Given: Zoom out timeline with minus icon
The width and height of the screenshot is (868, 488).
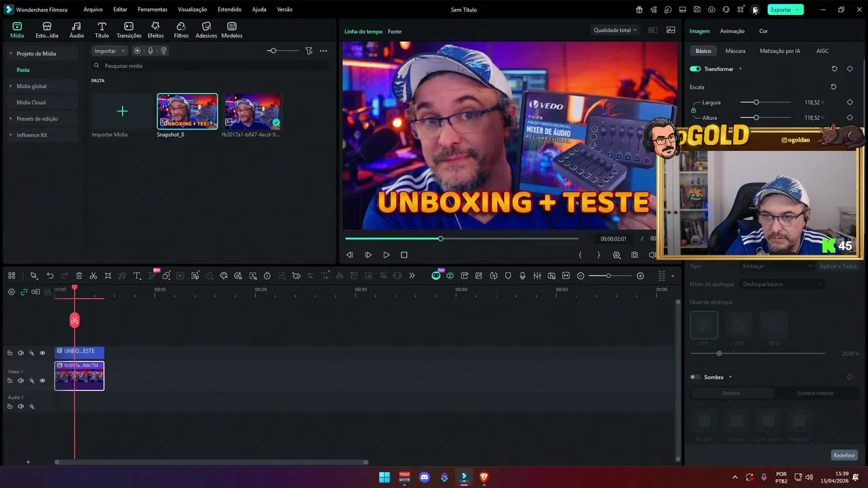Looking at the screenshot, I should click(x=580, y=276).
